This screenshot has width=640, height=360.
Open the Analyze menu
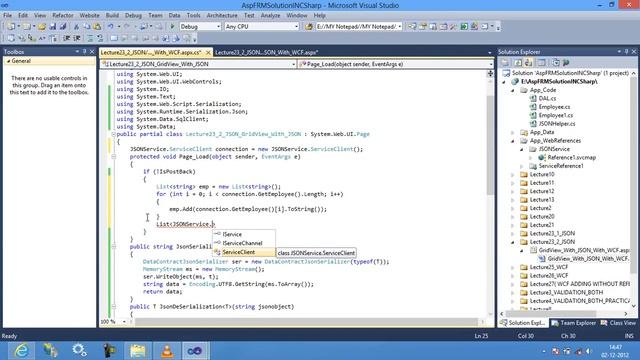coord(270,16)
